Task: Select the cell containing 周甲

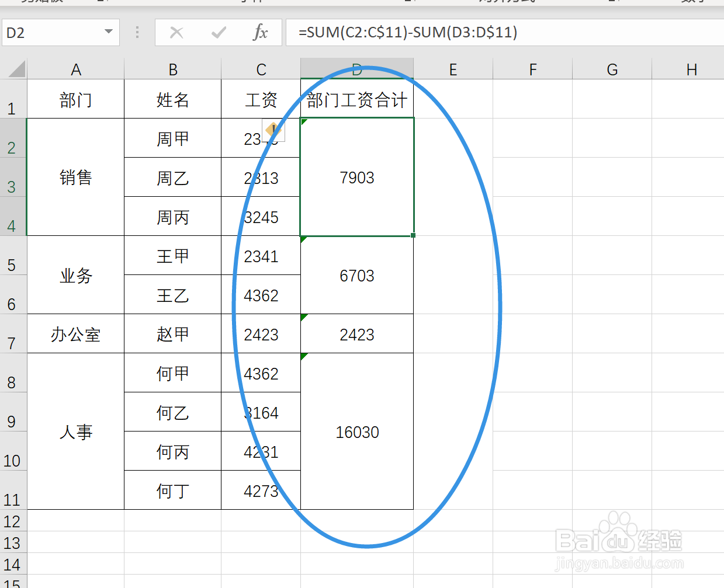Action: (172, 138)
